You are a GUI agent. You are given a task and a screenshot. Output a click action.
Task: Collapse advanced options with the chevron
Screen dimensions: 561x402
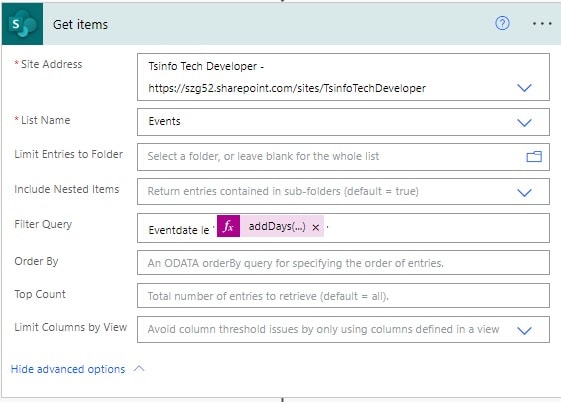(x=139, y=369)
